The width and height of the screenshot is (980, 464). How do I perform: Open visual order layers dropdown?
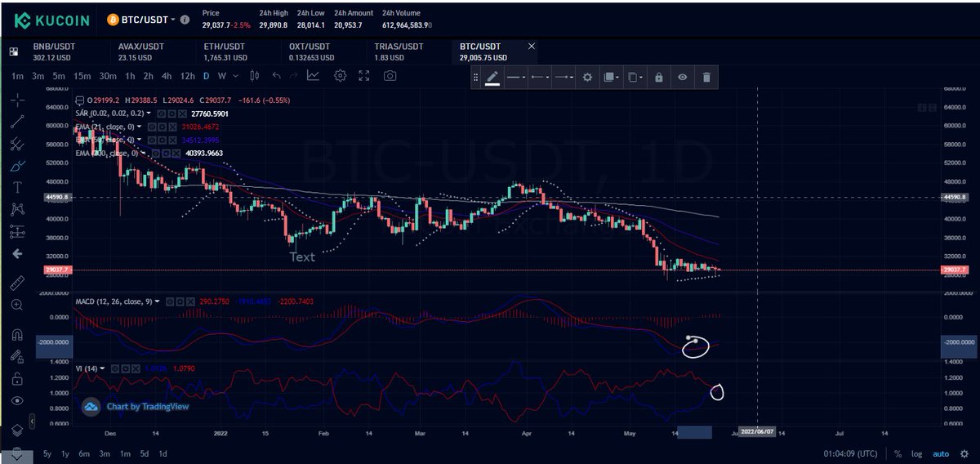click(611, 78)
